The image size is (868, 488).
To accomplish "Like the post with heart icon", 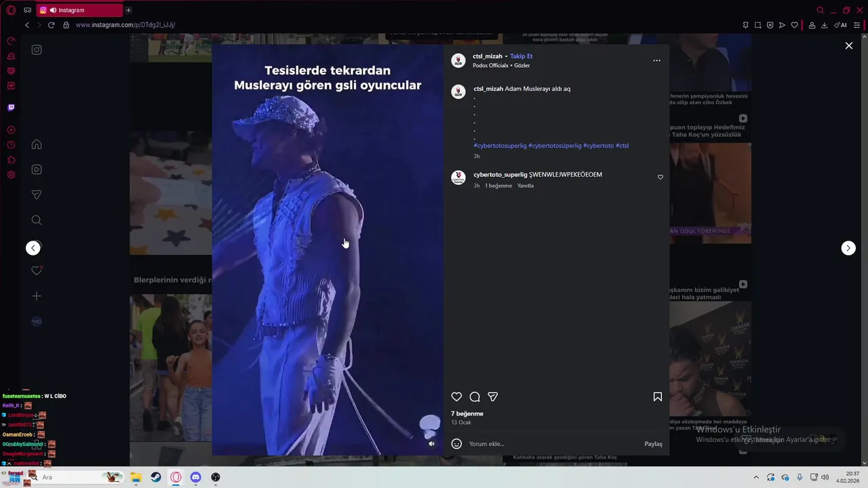I will (456, 396).
